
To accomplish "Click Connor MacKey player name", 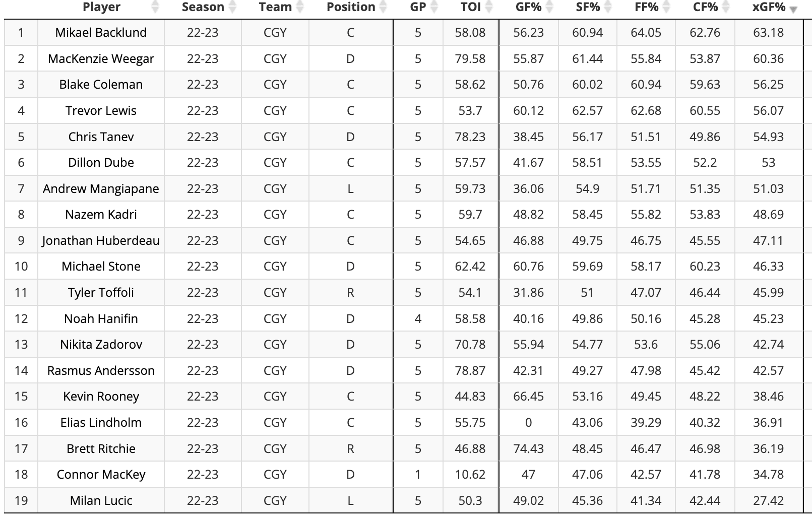I will tap(101, 475).
